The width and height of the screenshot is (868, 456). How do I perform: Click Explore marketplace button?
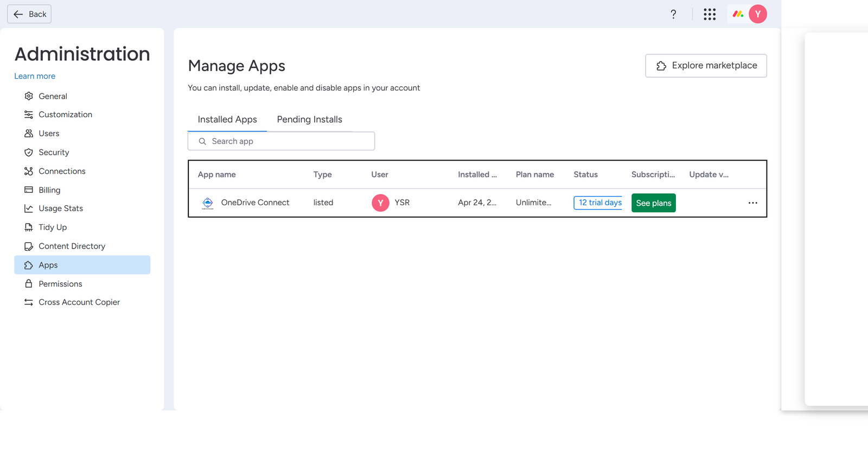(x=706, y=66)
